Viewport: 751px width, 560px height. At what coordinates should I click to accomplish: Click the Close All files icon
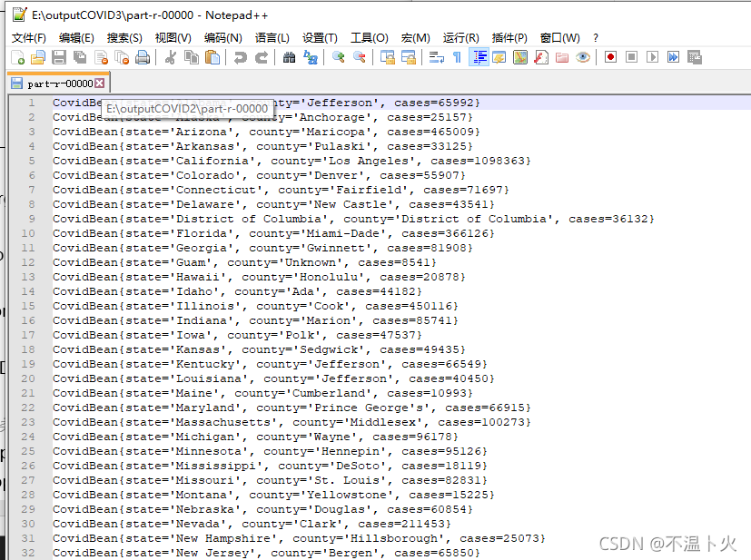pos(122,57)
